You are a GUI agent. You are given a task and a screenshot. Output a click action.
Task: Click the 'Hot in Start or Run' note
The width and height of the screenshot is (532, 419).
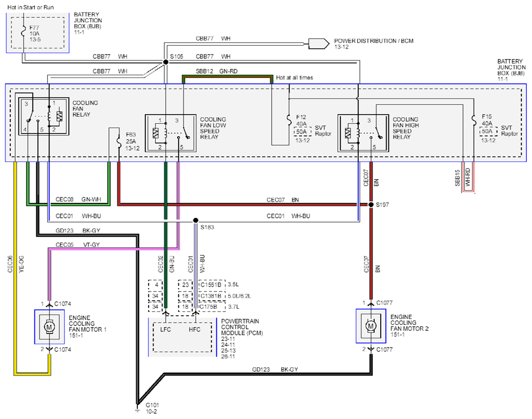(31, 7)
